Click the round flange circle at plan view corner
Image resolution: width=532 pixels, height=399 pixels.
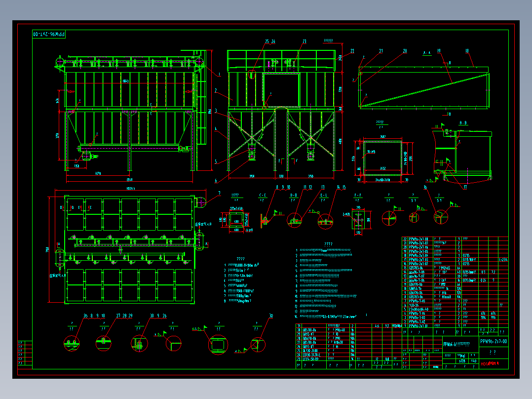tap(200, 202)
